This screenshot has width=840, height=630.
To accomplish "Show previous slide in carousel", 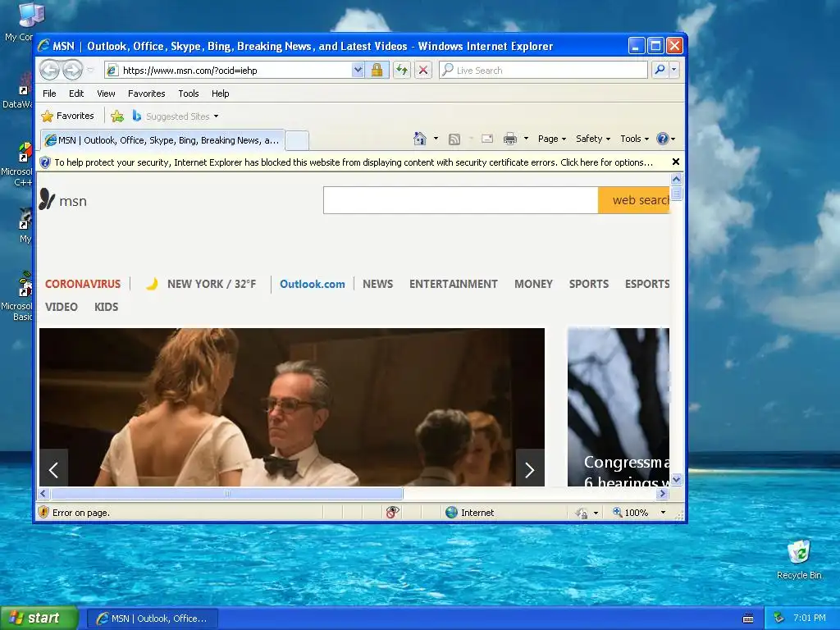I will (x=53, y=468).
